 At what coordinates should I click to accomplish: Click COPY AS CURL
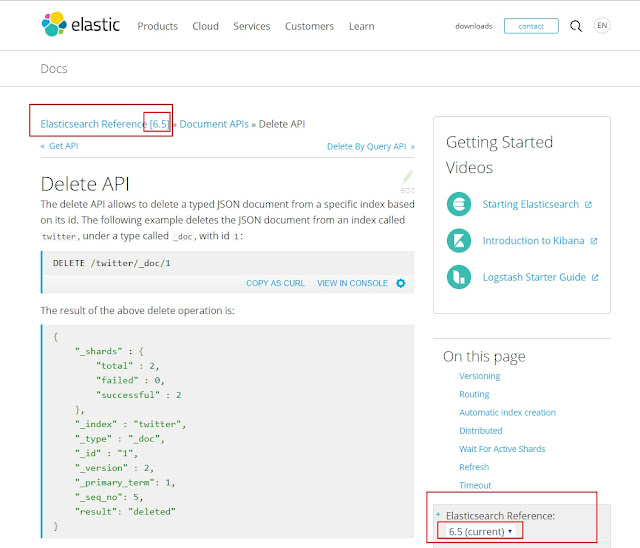(x=275, y=283)
